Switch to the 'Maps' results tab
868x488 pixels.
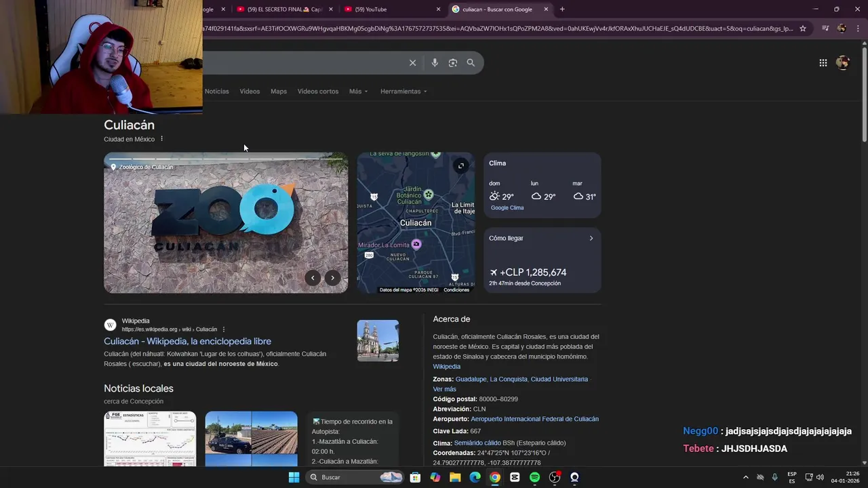pos(279,91)
